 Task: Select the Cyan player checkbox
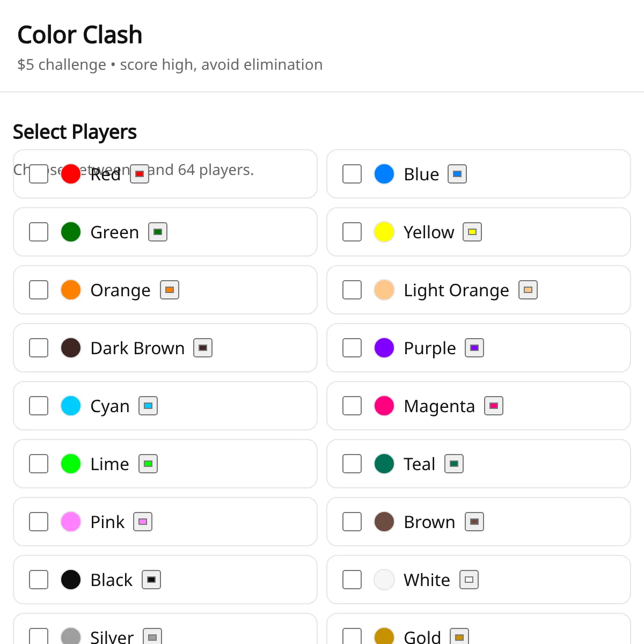39,406
